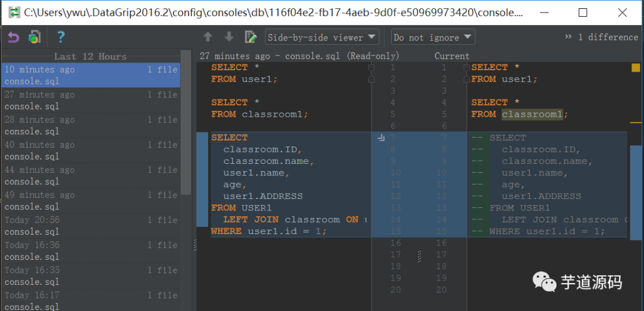Click 'WHERE user1.id = 1;' in the left pane
Image resolution: width=644 pixels, height=311 pixels.
click(x=268, y=231)
